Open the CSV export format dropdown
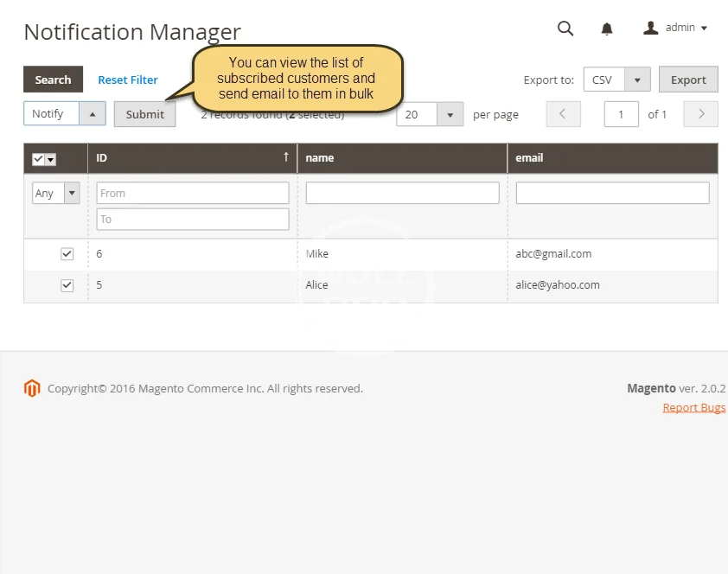This screenshot has height=574, width=728. pyautogui.click(x=637, y=80)
